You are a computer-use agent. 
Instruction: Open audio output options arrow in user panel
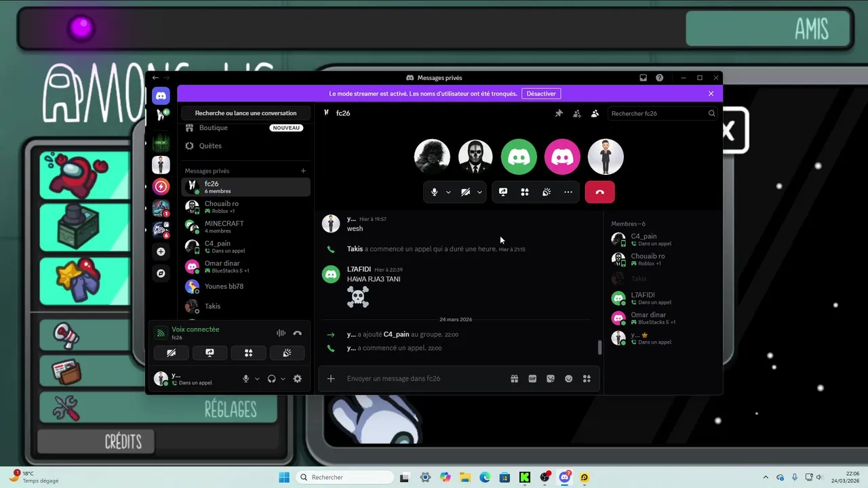283,379
